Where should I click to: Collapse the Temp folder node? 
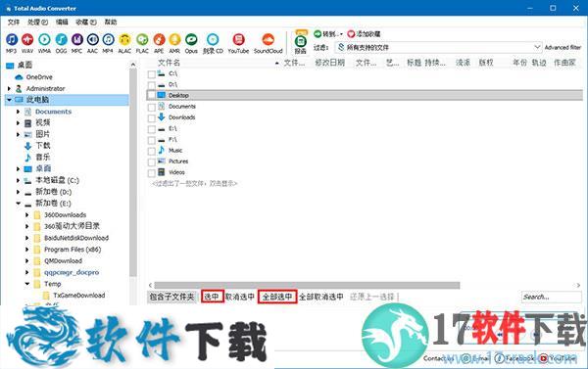27,284
